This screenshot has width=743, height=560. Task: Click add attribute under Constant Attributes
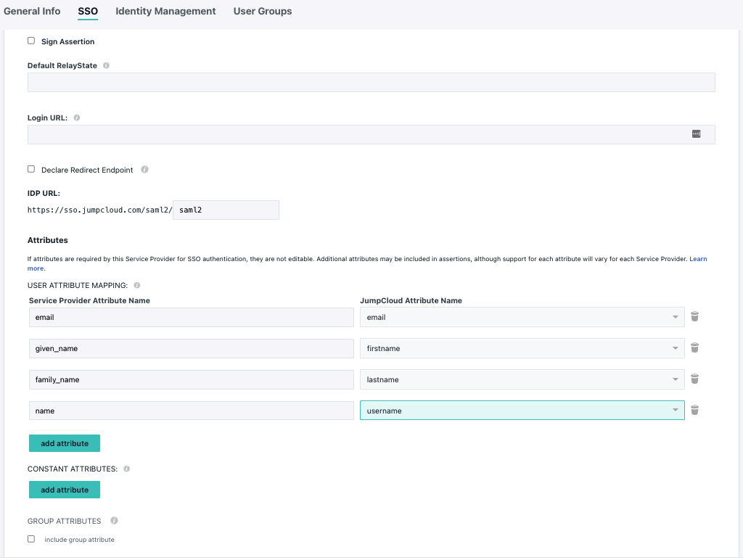pos(65,490)
